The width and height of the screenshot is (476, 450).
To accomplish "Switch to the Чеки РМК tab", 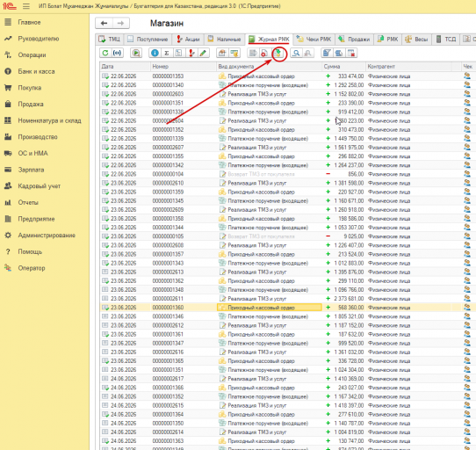I will 314,39.
